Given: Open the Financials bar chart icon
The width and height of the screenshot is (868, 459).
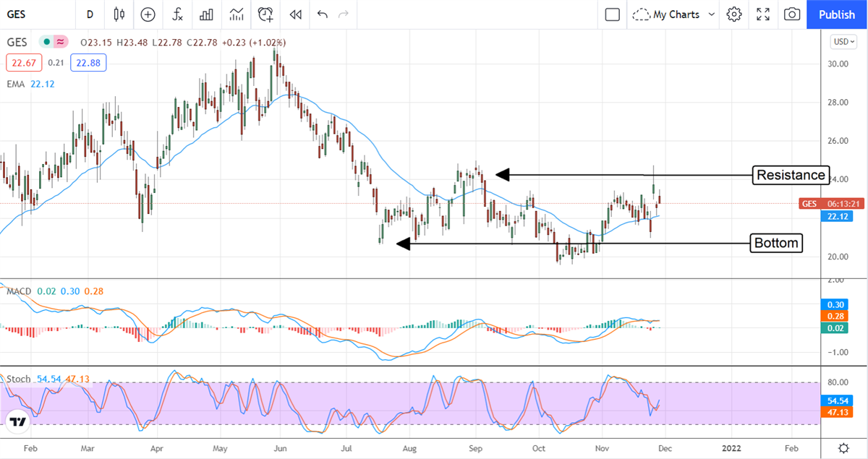Looking at the screenshot, I should [207, 14].
